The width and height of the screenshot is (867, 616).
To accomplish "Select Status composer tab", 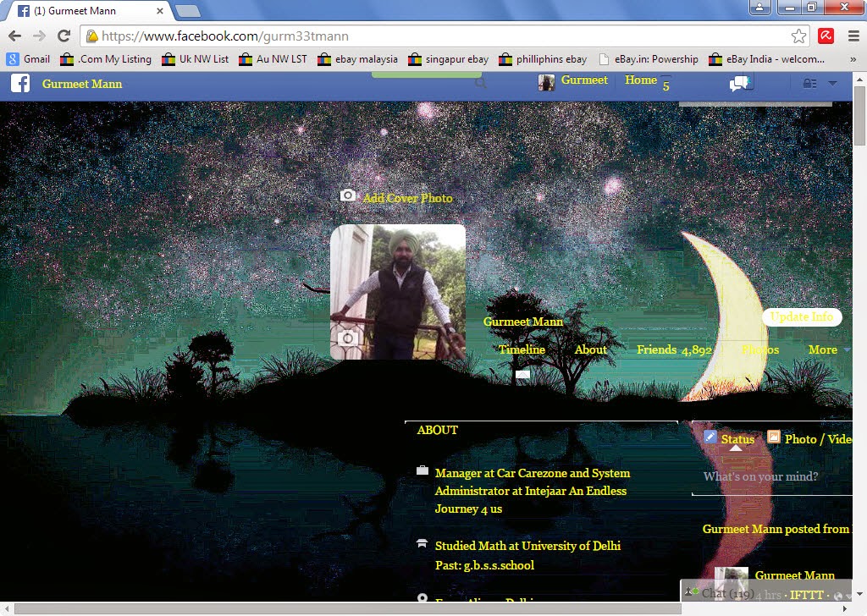I will [x=737, y=438].
